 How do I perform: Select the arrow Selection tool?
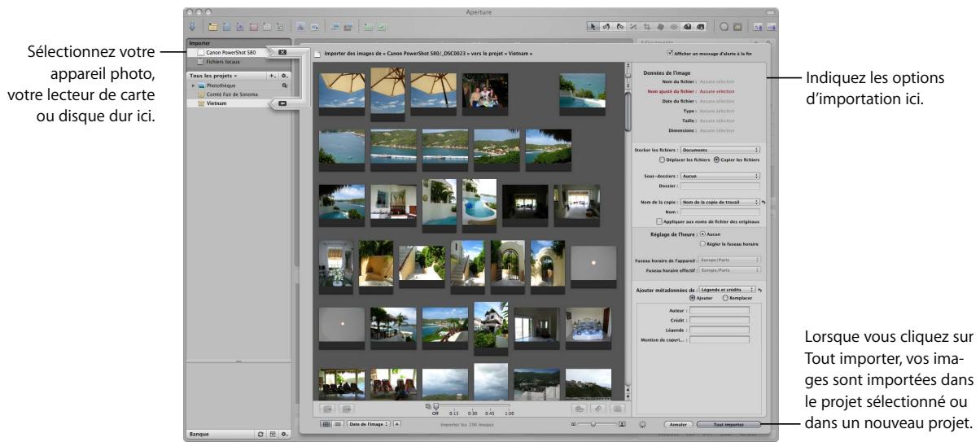(x=594, y=27)
